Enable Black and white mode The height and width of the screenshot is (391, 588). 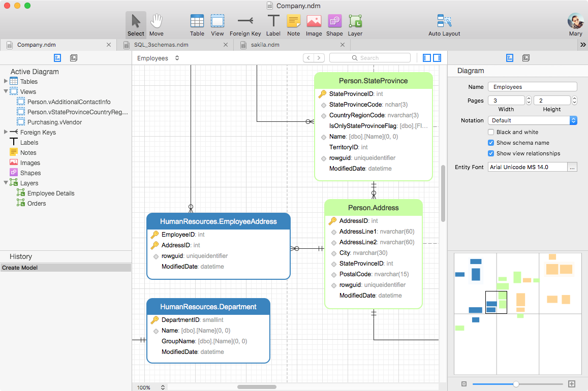(491, 132)
